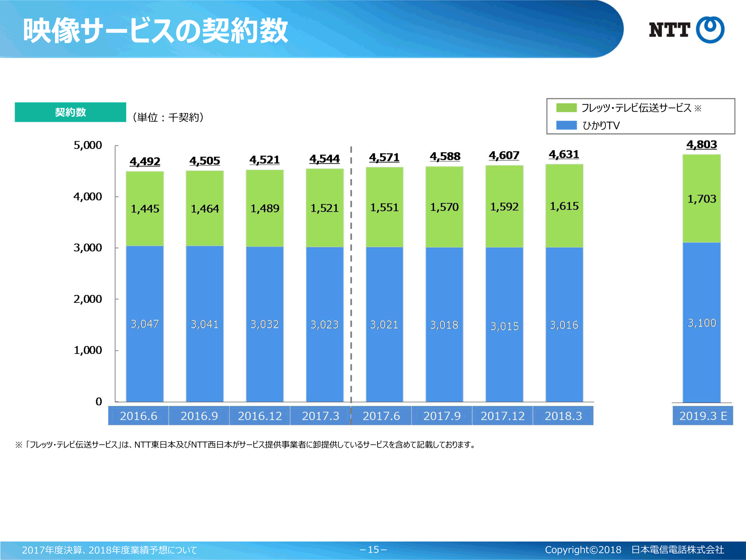Click the blue bar value 3,100
Viewport: 746px width, 560px height.
(702, 323)
